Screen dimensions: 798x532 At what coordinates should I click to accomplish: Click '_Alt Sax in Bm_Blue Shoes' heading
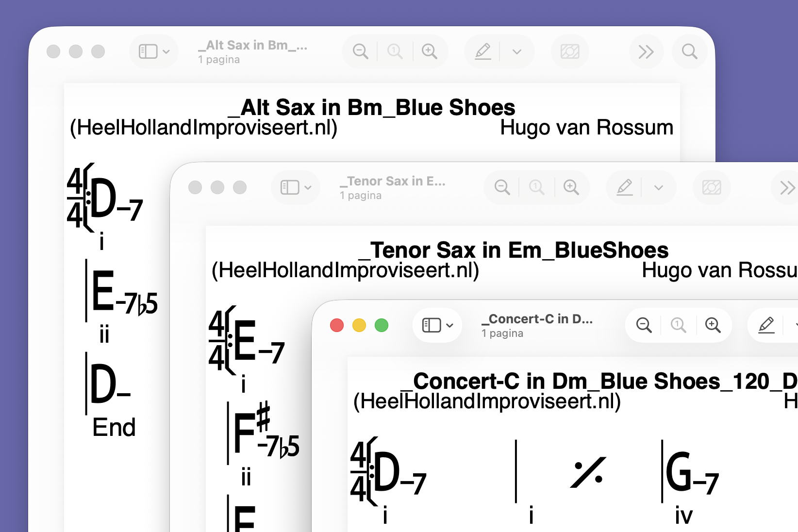pyautogui.click(x=372, y=107)
